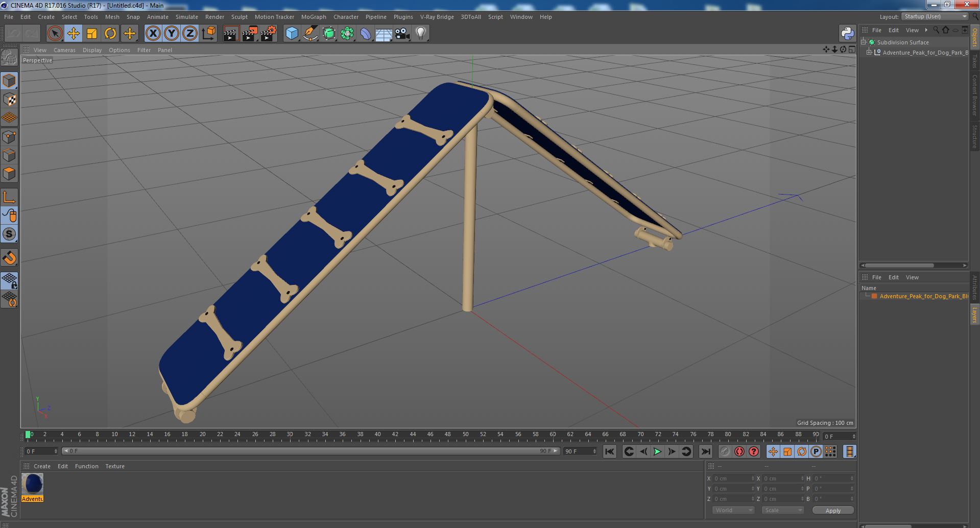This screenshot has width=980, height=528.
Task: Open material manager Texture menu
Action: tap(115, 466)
